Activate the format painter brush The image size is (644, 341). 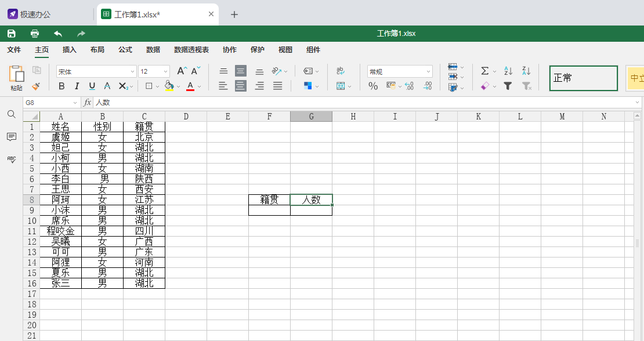click(x=36, y=86)
